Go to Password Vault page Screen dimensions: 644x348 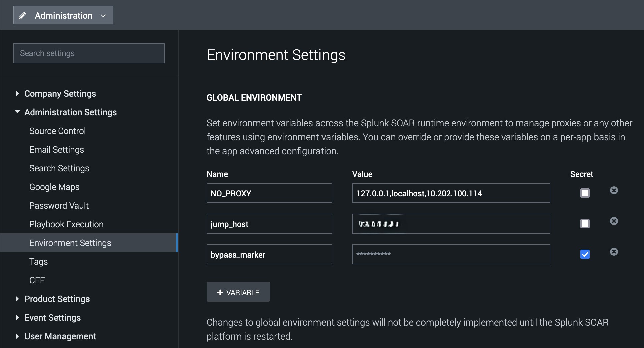[59, 206]
